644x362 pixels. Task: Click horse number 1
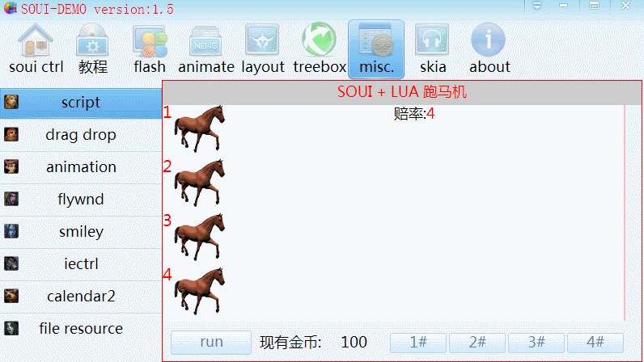pos(200,128)
